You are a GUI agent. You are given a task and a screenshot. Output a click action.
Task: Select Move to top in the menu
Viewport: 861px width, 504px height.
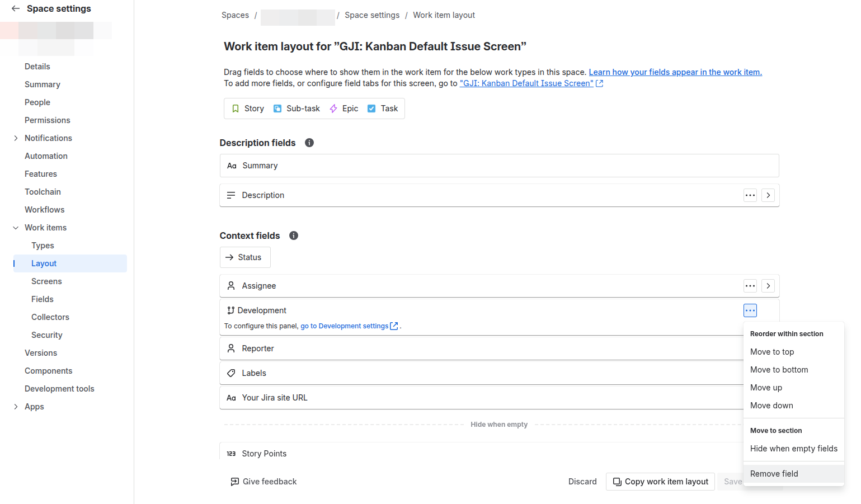click(x=772, y=352)
